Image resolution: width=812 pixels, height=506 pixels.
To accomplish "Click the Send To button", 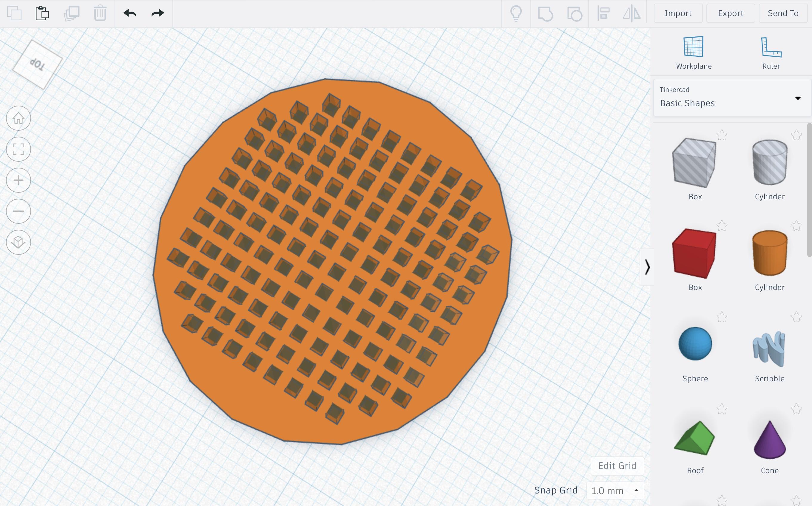I will [x=783, y=13].
